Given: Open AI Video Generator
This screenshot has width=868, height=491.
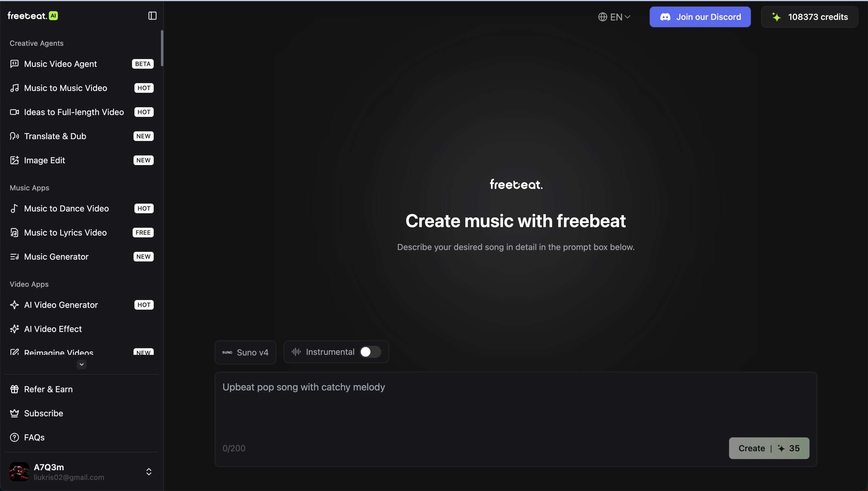Looking at the screenshot, I should (82, 305).
